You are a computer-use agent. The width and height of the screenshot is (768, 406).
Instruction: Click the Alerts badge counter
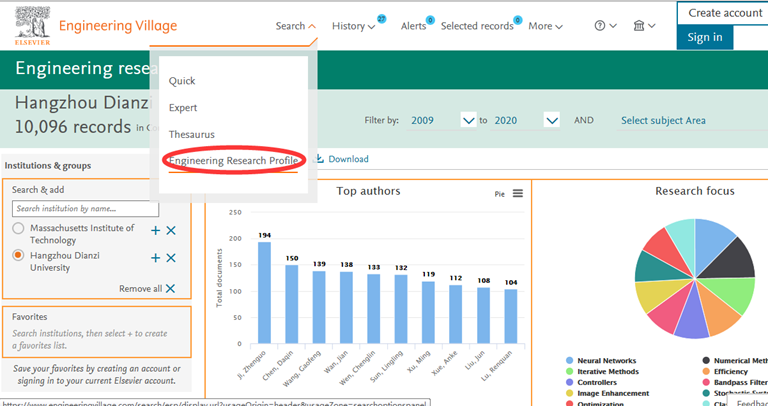430,20
